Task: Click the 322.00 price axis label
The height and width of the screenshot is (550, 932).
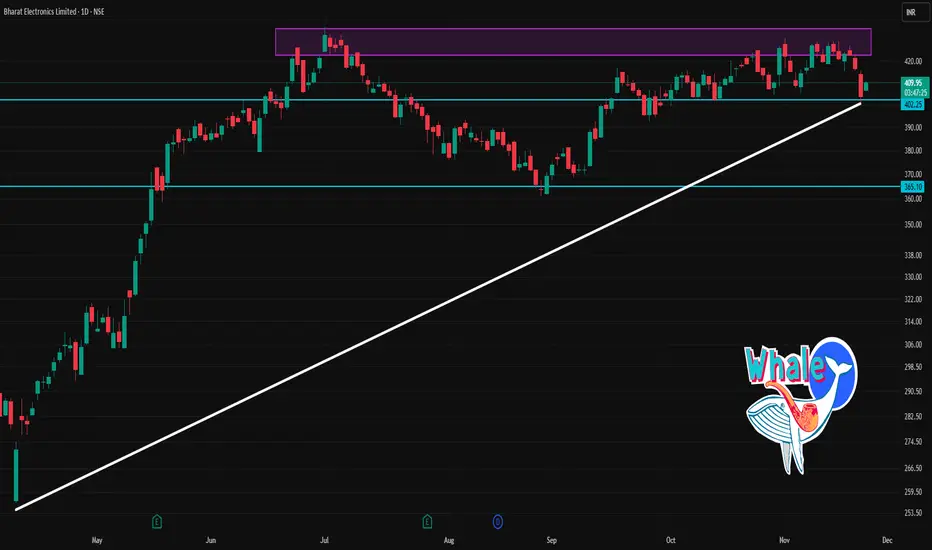Action: coord(913,299)
